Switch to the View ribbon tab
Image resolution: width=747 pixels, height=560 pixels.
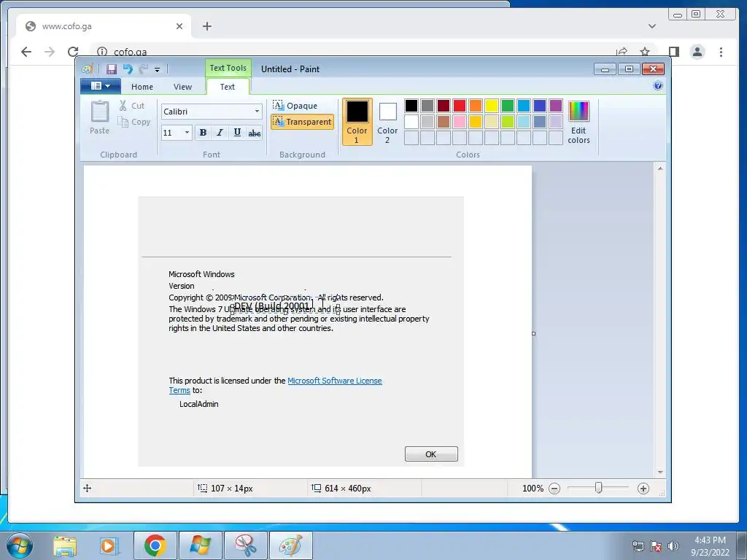pyautogui.click(x=182, y=87)
